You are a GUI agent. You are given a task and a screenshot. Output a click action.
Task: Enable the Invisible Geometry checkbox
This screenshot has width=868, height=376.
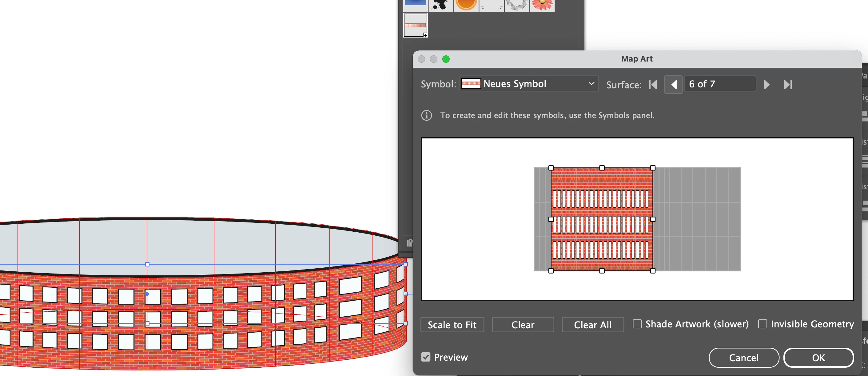[762, 324]
